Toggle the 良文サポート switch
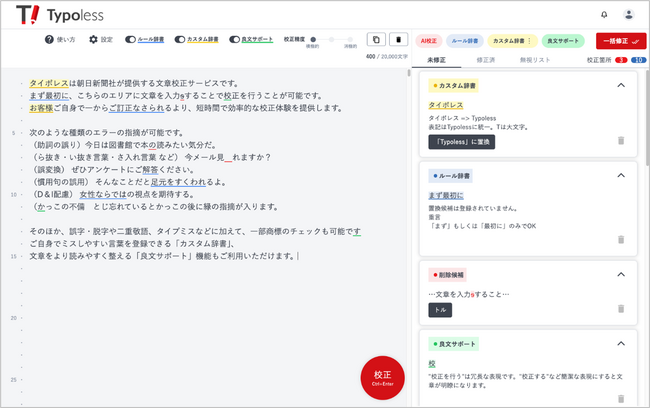 coord(234,40)
